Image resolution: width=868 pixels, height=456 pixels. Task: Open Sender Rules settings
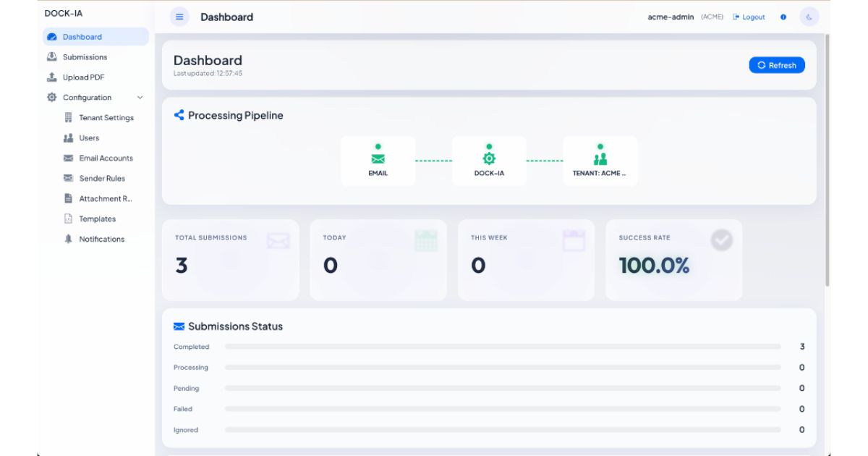tap(103, 178)
